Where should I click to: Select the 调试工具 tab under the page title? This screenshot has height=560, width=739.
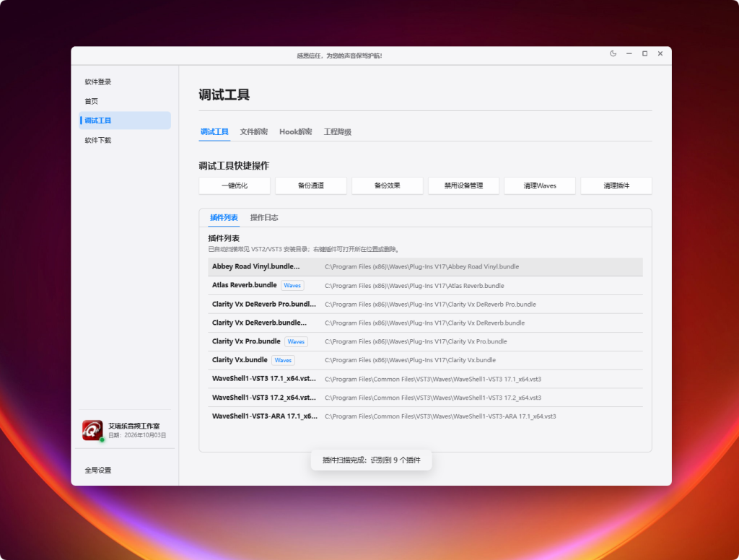[214, 132]
